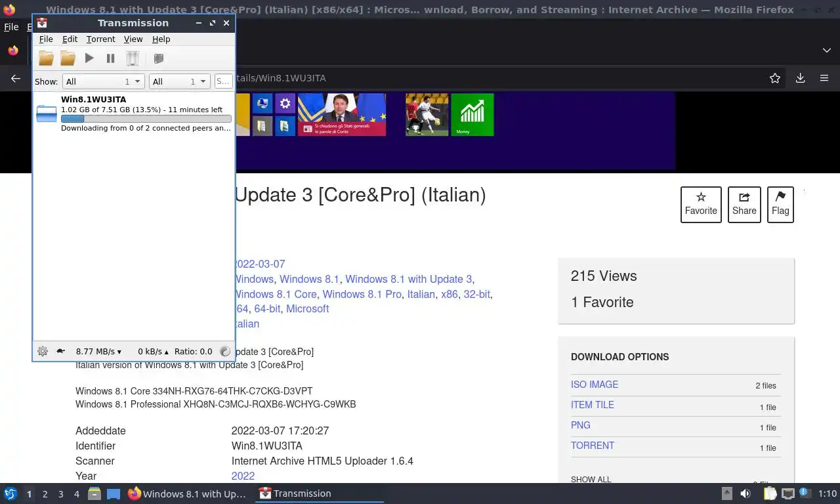Click the 2022 Year link
This screenshot has height=504, width=840.
(x=243, y=476)
